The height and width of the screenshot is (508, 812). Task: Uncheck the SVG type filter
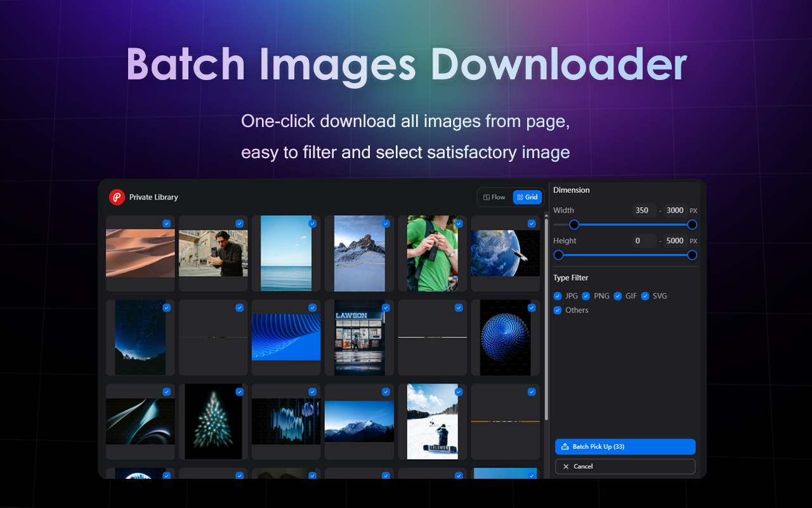coord(645,296)
